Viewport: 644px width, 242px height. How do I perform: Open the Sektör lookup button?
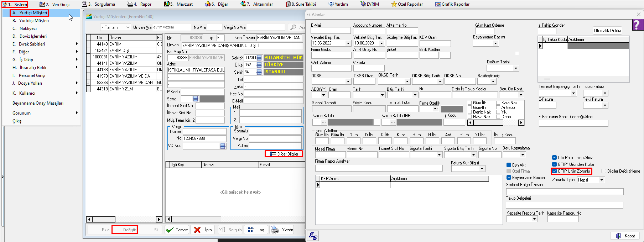(259, 58)
